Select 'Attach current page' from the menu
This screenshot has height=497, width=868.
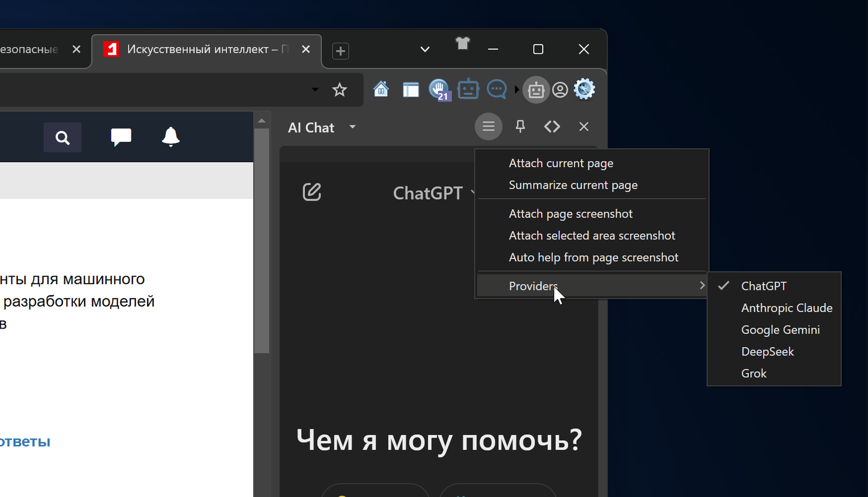[591, 163]
